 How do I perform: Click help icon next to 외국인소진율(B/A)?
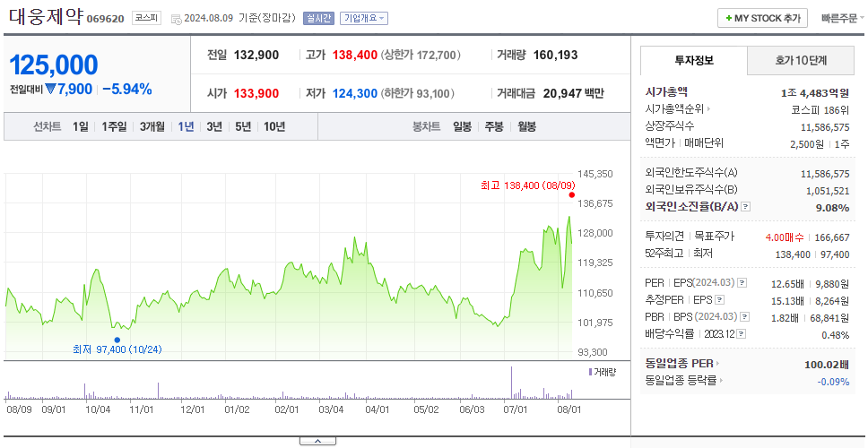pos(746,207)
